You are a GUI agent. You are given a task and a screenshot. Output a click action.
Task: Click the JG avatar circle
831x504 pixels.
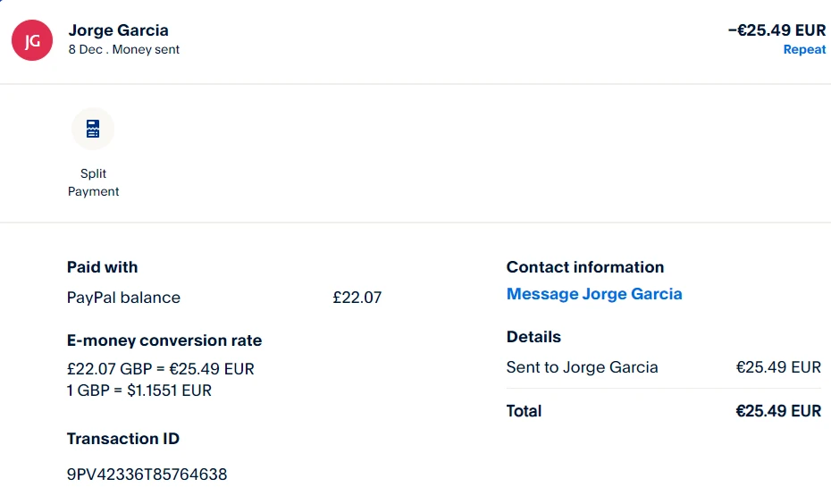[x=32, y=40]
